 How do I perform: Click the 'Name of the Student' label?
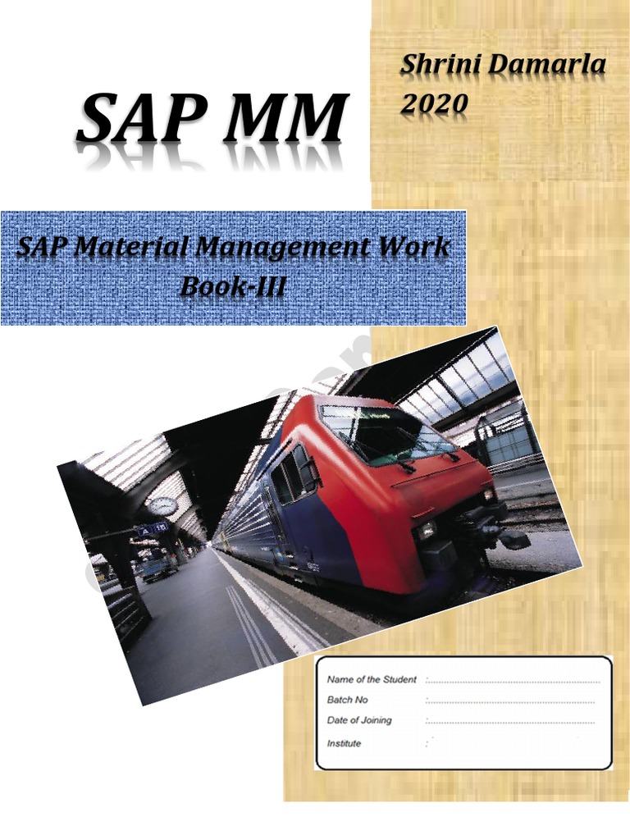372,679
